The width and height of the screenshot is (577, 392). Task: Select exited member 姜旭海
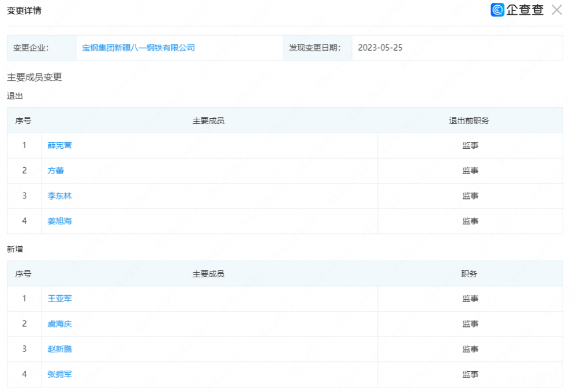(60, 221)
